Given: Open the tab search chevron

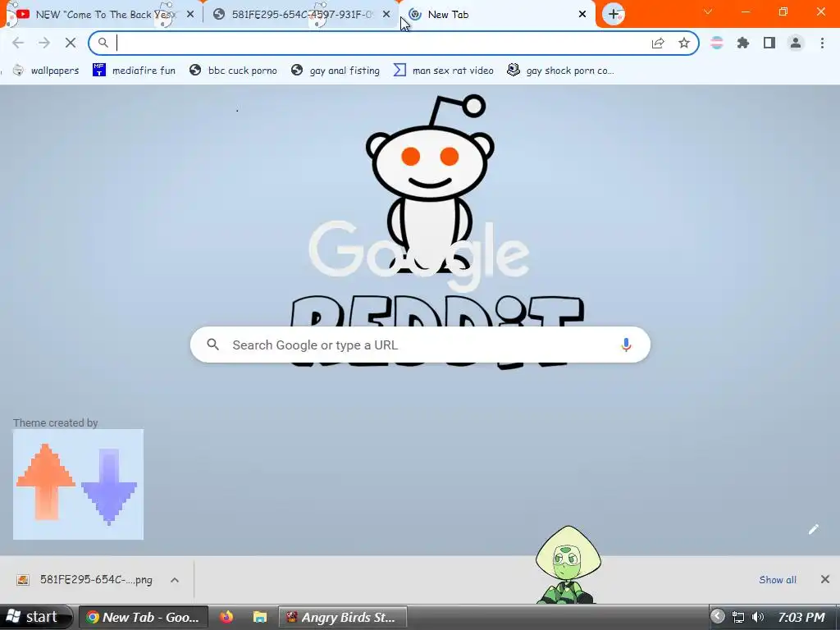Looking at the screenshot, I should [708, 11].
